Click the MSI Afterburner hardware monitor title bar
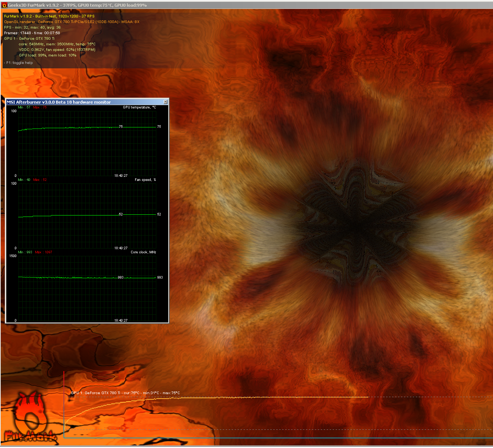The image size is (493, 448). 87,102
